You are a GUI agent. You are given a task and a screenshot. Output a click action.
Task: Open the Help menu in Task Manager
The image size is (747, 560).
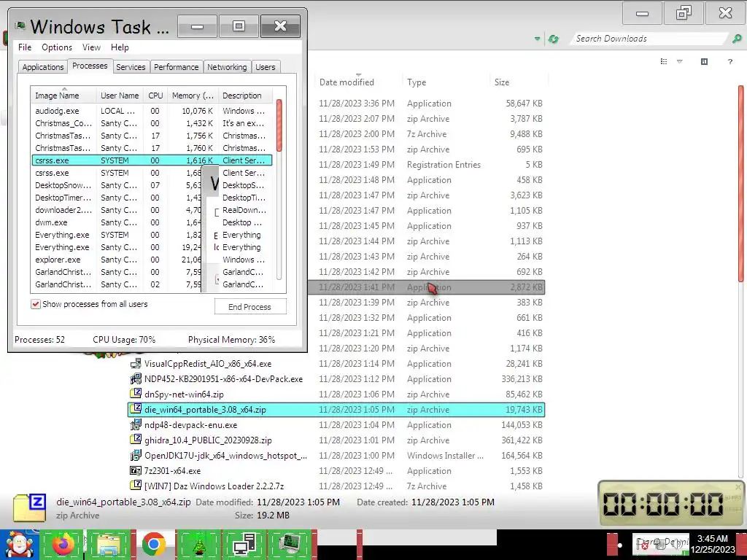120,47
